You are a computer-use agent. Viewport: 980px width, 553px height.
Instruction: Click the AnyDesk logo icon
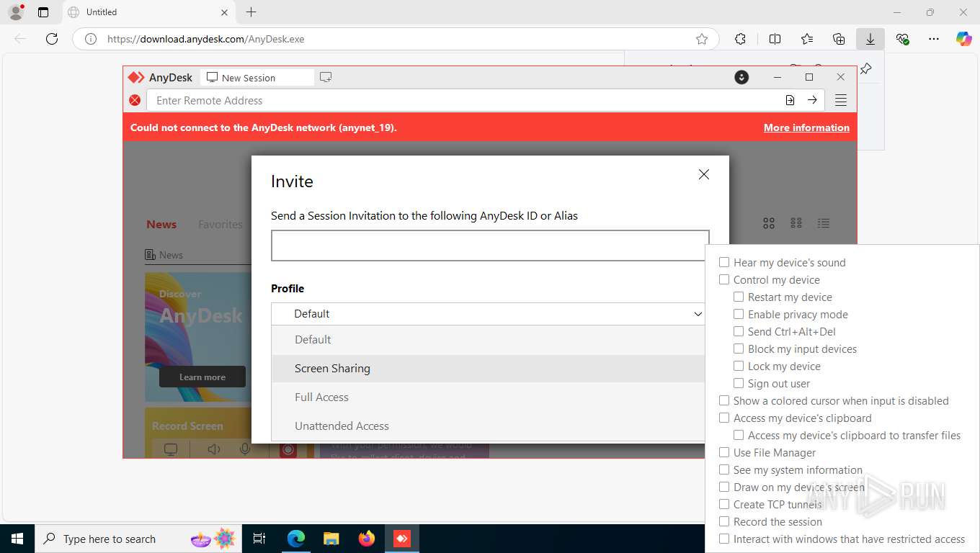(x=135, y=78)
